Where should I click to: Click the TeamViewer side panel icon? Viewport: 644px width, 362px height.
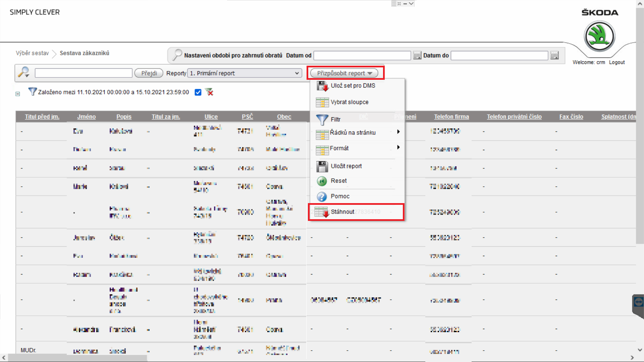click(638, 302)
